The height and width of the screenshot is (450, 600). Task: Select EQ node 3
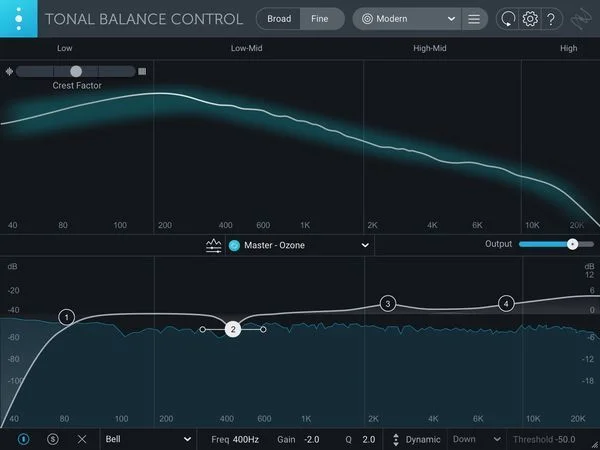pyautogui.click(x=388, y=304)
